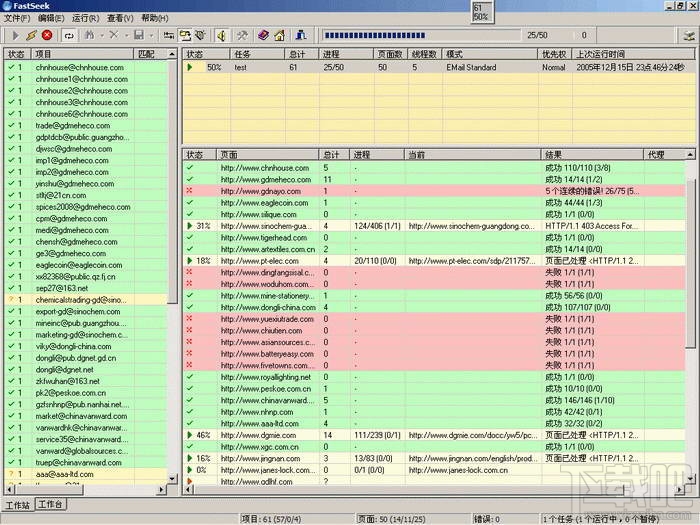Toggle the loop/repeat toolbar icon
This screenshot has height=525, width=700.
click(69, 35)
